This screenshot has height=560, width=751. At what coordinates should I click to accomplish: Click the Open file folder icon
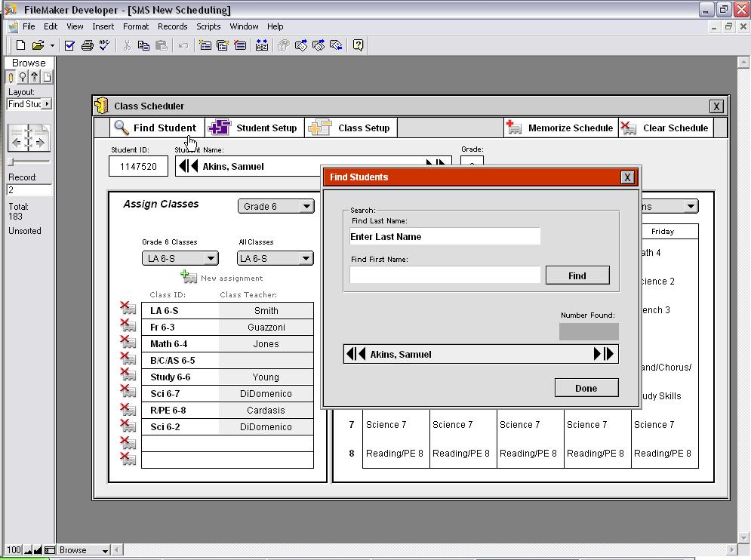pyautogui.click(x=38, y=45)
